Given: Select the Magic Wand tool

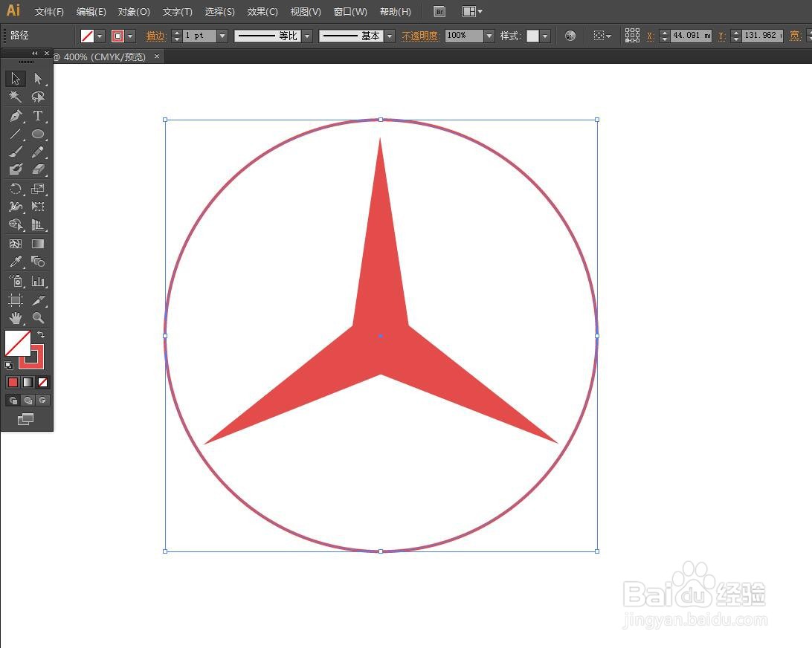Looking at the screenshot, I should (16, 97).
